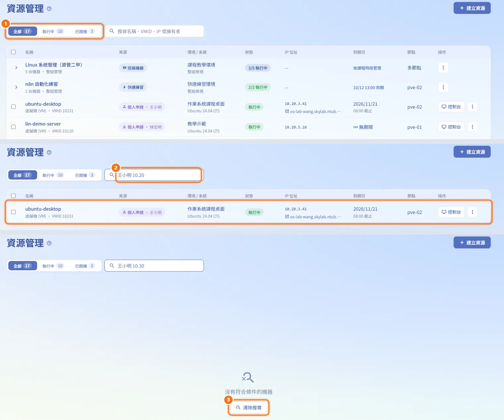The width and height of the screenshot is (504, 420).
Task: Expand the n8n 自動化練習 group row
Action: (x=16, y=87)
